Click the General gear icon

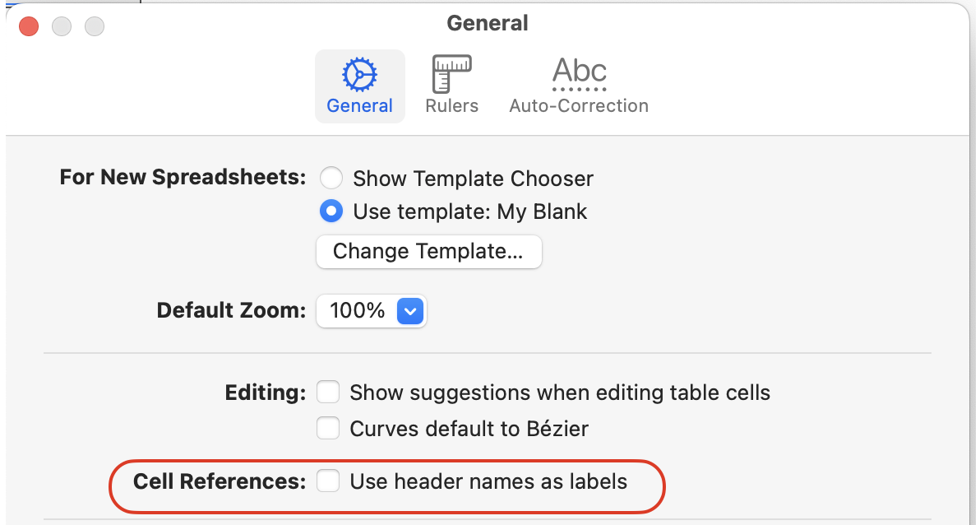359,75
